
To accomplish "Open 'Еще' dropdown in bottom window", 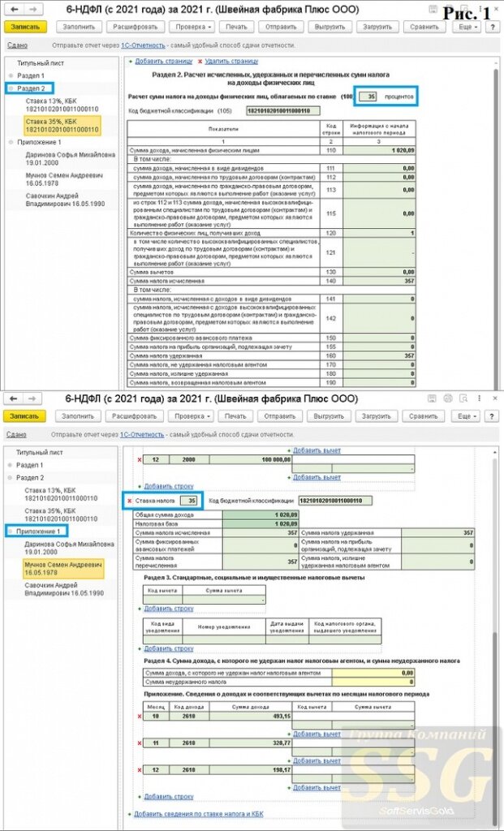I will tap(467, 416).
